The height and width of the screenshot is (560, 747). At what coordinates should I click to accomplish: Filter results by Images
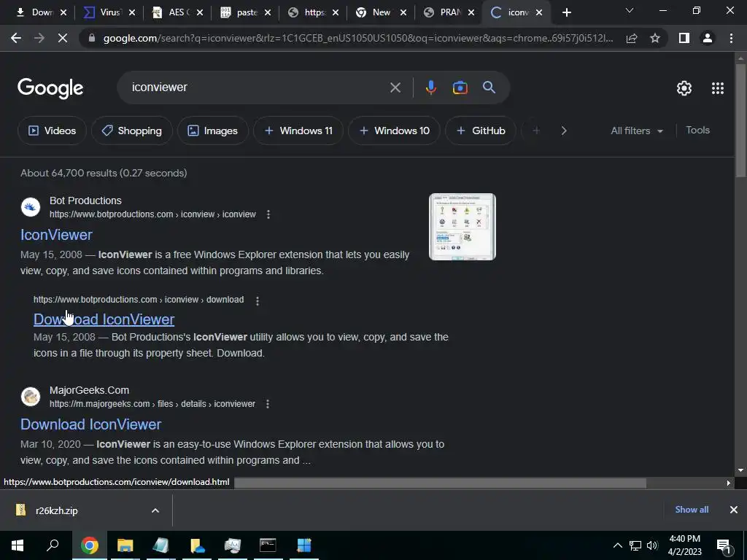point(212,131)
